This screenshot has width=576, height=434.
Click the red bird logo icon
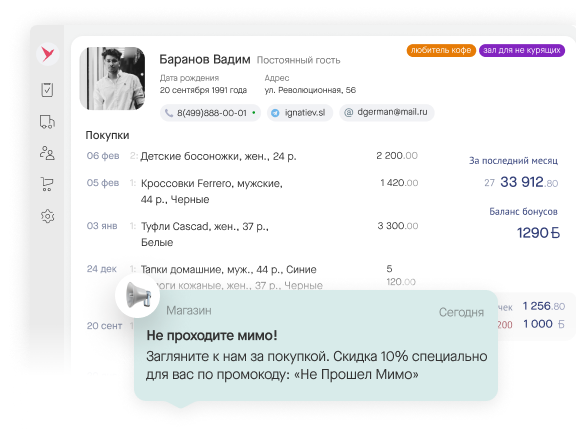pyautogui.click(x=48, y=54)
